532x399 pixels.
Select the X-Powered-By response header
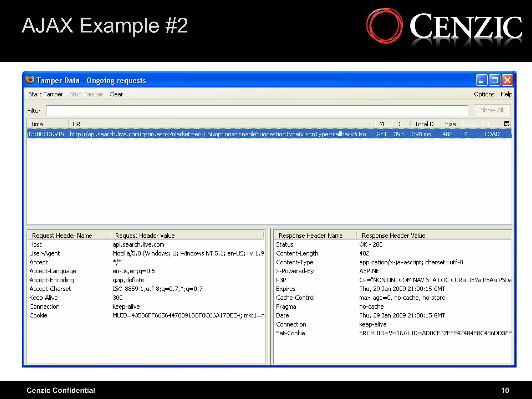[393, 271]
